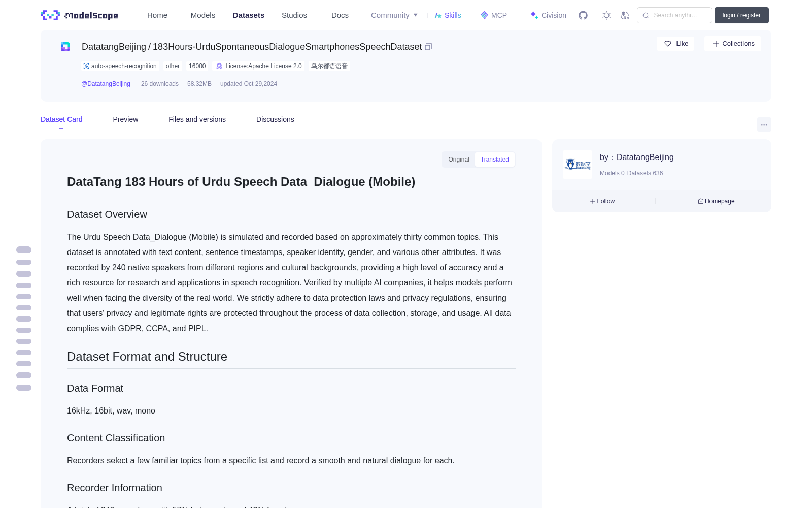Open the MCP diamond icon
This screenshot has width=812, height=508.
pos(484,15)
